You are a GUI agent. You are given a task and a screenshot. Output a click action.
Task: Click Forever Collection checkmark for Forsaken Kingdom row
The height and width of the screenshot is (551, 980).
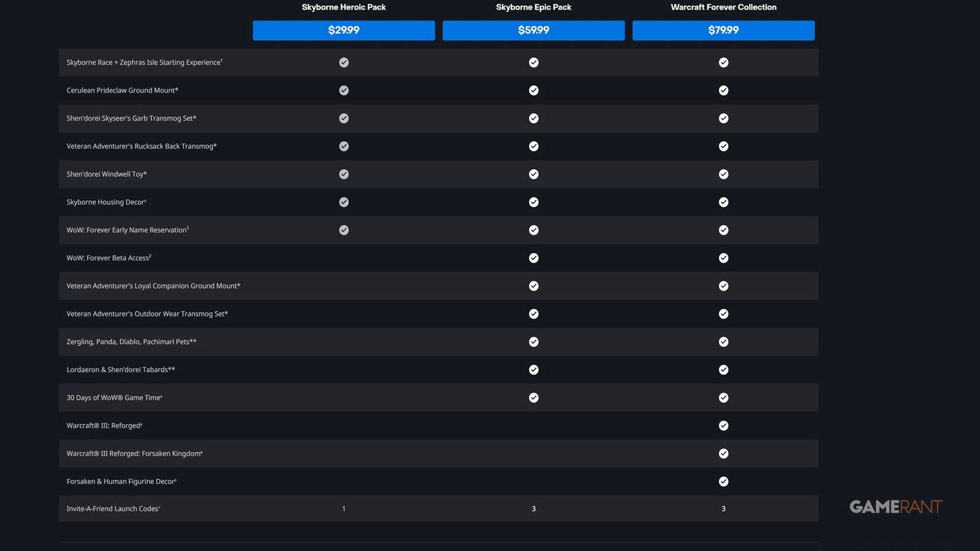tap(723, 453)
